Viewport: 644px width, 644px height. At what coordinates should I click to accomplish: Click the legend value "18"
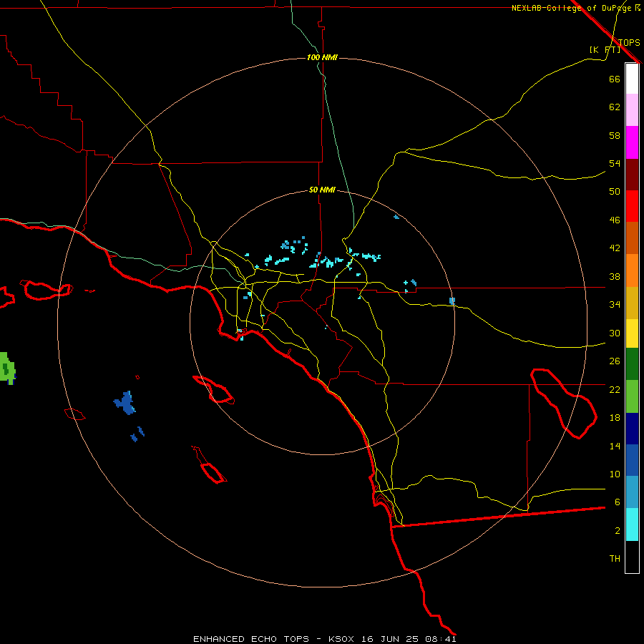(615, 418)
